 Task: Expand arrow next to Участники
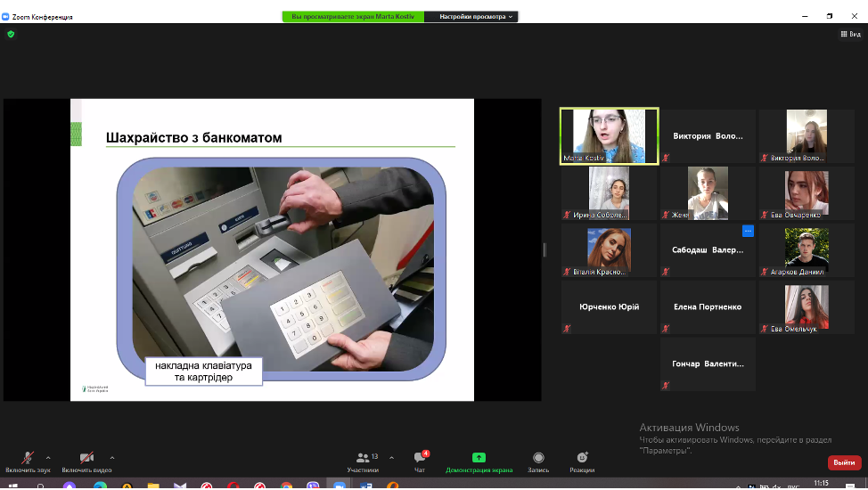click(391, 457)
